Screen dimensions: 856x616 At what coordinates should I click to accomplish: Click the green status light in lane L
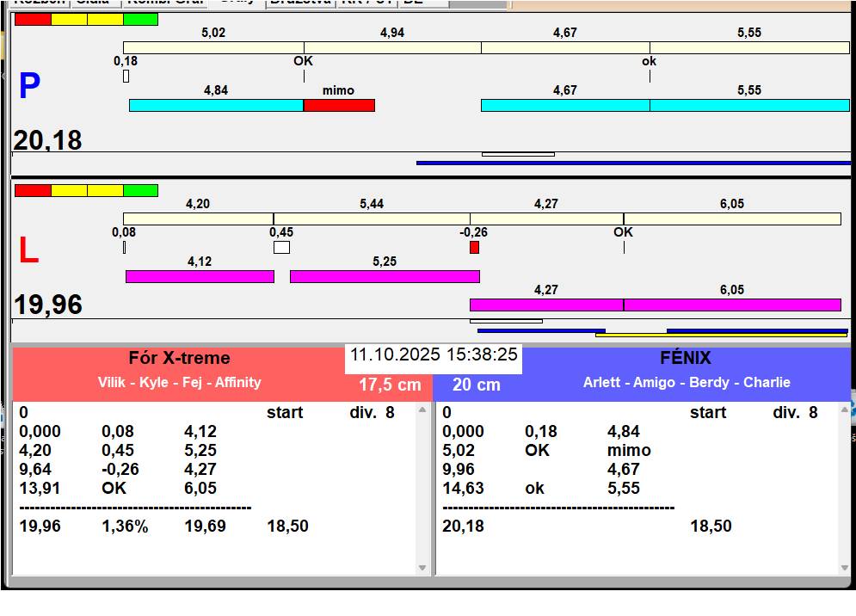point(140,190)
